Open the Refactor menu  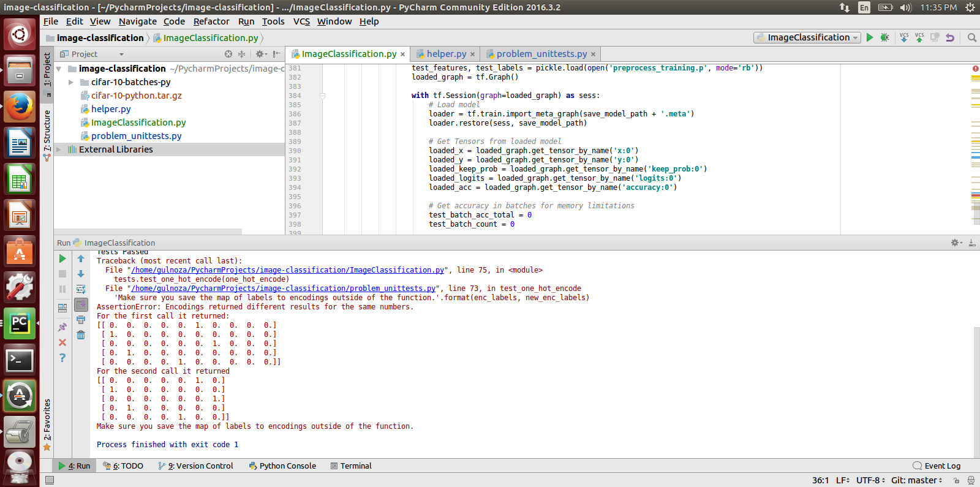tap(211, 21)
